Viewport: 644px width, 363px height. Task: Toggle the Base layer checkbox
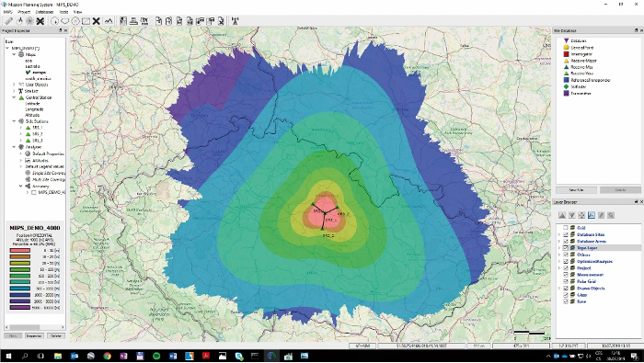[x=566, y=301]
